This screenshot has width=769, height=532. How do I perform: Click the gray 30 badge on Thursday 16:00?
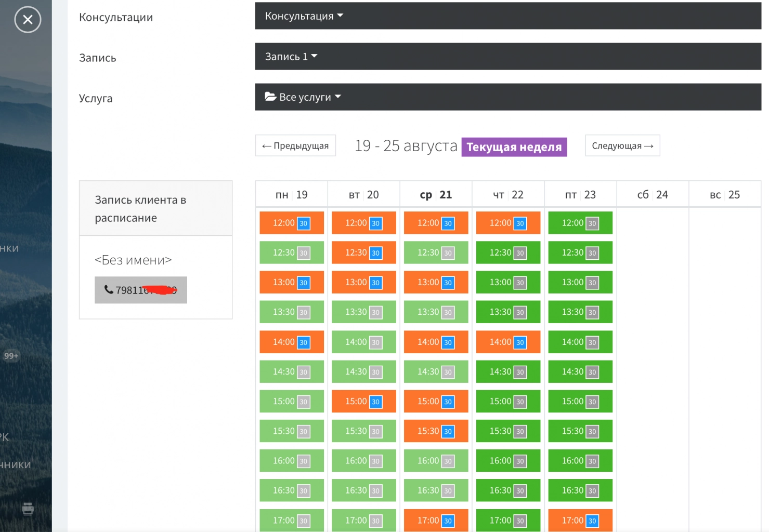coord(520,461)
